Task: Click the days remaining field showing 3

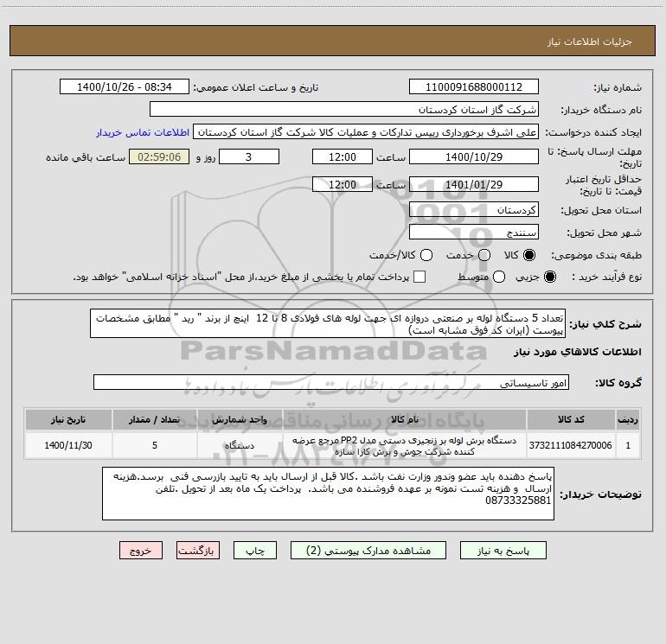Action: point(249,156)
